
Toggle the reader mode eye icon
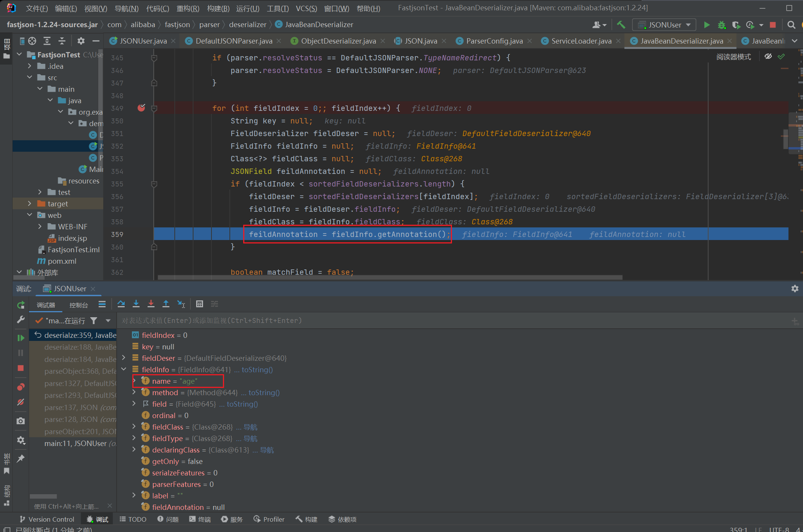pos(768,57)
